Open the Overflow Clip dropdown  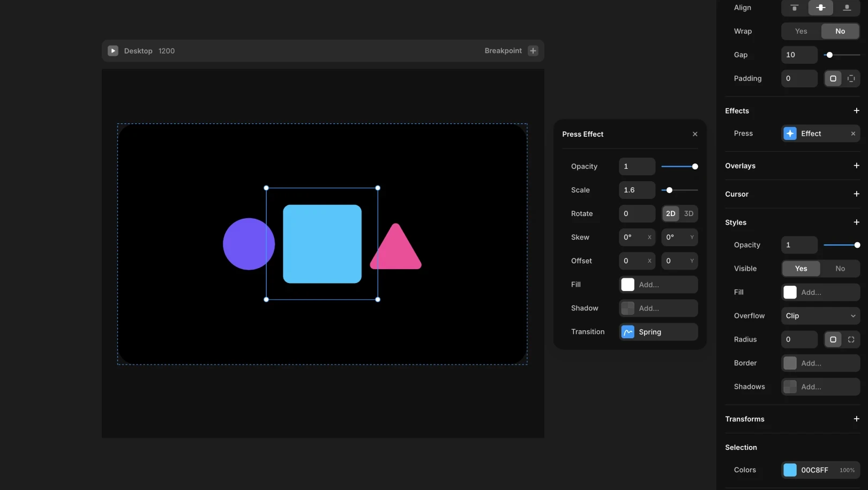pos(820,316)
